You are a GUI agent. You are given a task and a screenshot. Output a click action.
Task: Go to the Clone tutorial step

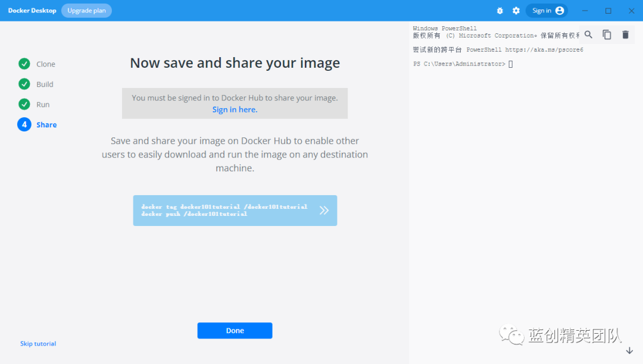(x=45, y=64)
